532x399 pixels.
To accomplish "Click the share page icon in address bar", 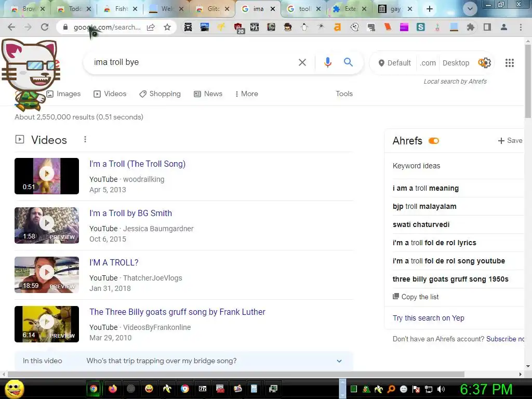I will click(151, 27).
